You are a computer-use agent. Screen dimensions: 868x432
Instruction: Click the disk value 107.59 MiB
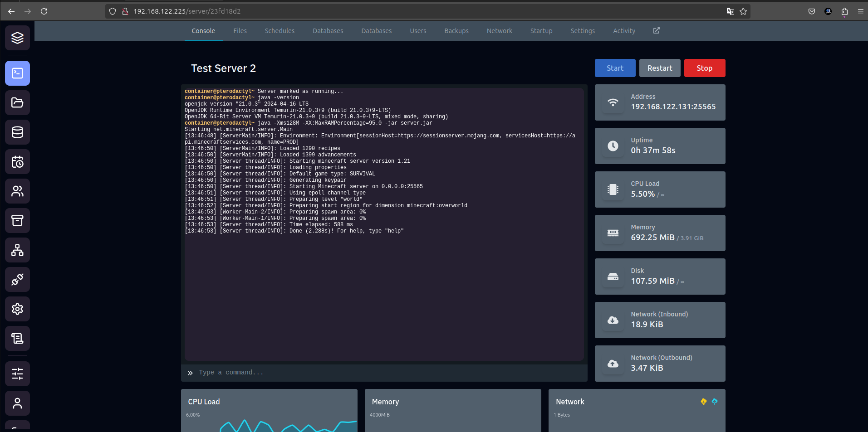(652, 281)
